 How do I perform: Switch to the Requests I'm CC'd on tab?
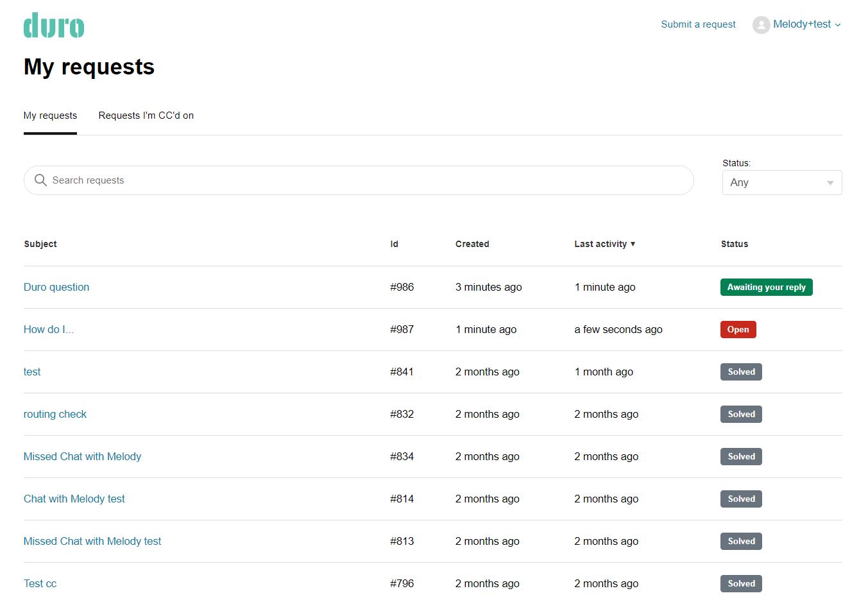click(146, 116)
